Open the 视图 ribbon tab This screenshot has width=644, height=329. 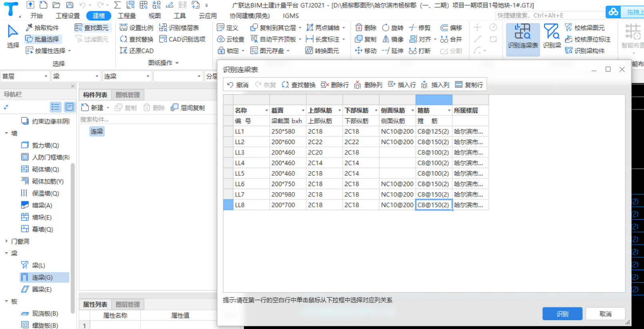click(154, 16)
